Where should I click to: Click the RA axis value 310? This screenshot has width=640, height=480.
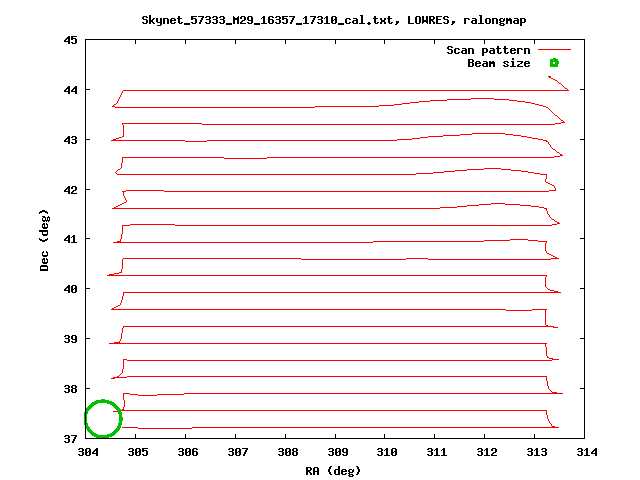387,452
